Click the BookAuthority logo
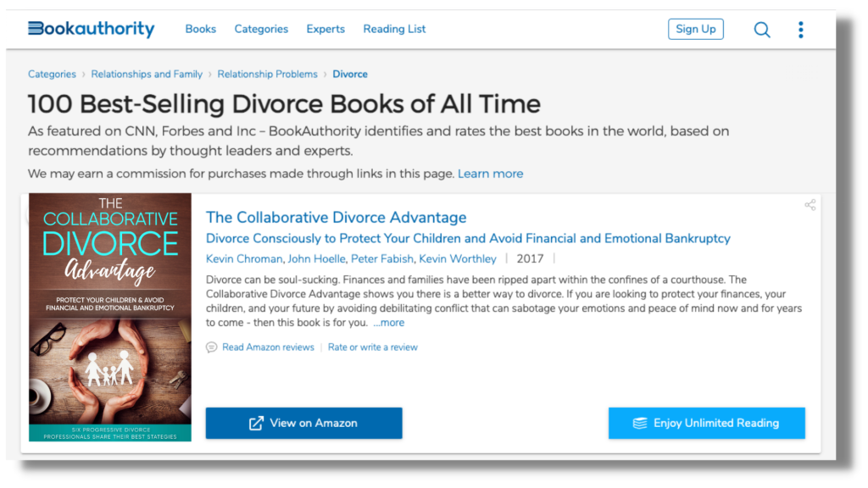 92,29
